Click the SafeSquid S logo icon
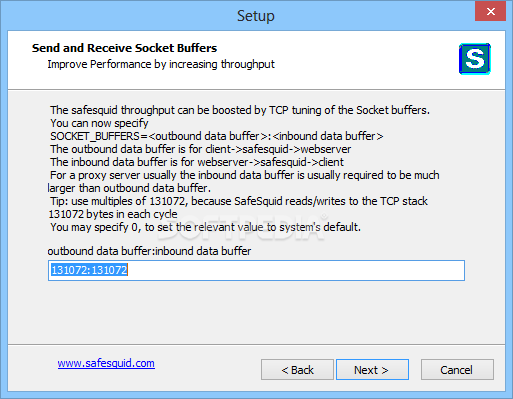513x399 pixels. click(475, 59)
